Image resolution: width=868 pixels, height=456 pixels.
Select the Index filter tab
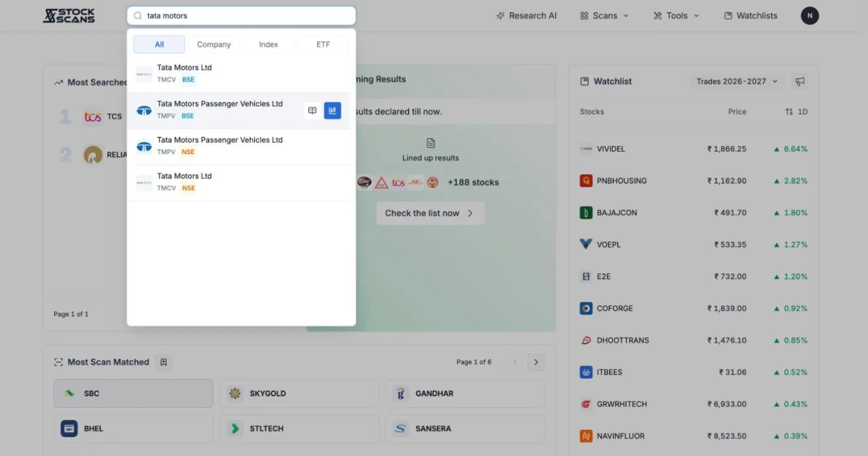269,45
